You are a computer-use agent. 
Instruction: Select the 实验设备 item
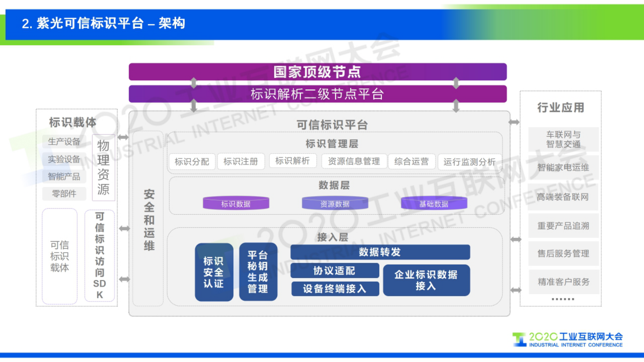tap(64, 159)
